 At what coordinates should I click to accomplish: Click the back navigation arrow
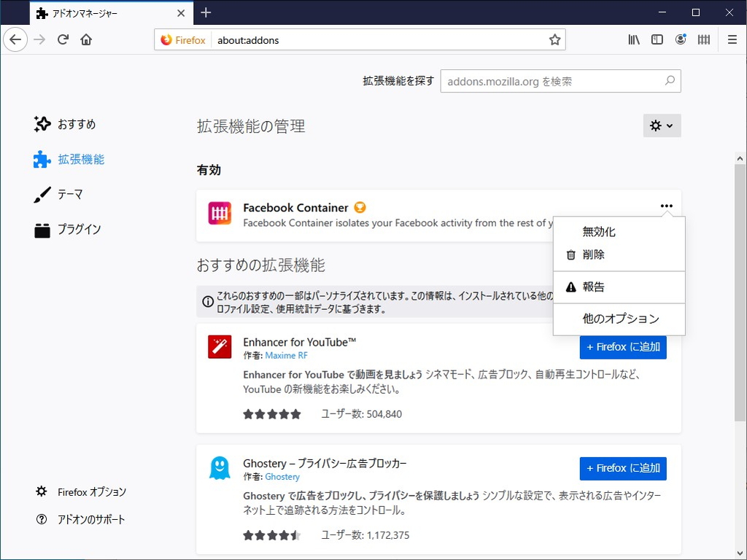[x=15, y=39]
